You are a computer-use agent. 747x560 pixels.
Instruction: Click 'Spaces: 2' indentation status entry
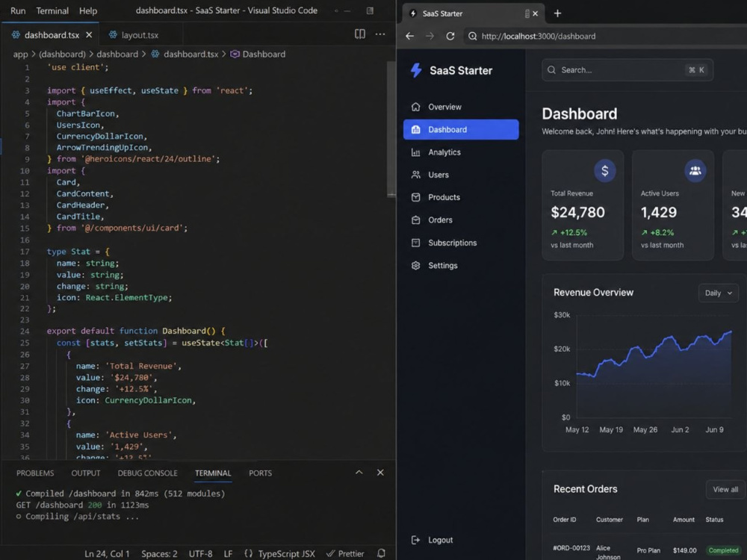pos(160,554)
